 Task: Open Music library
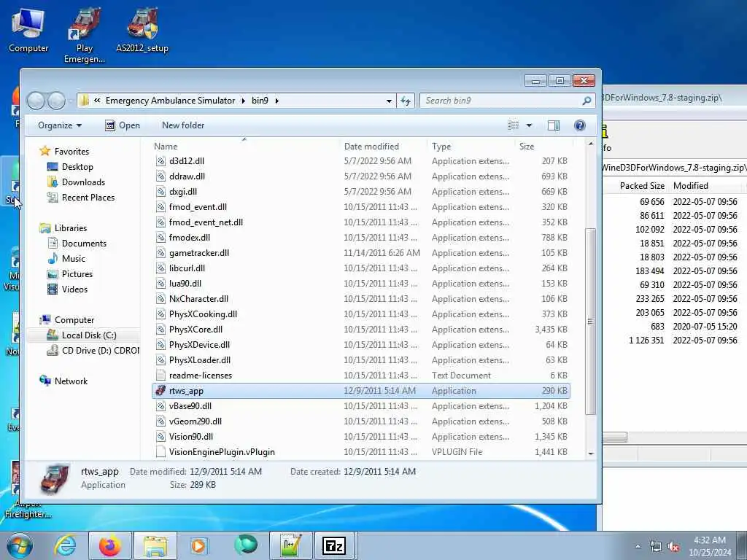[74, 259]
